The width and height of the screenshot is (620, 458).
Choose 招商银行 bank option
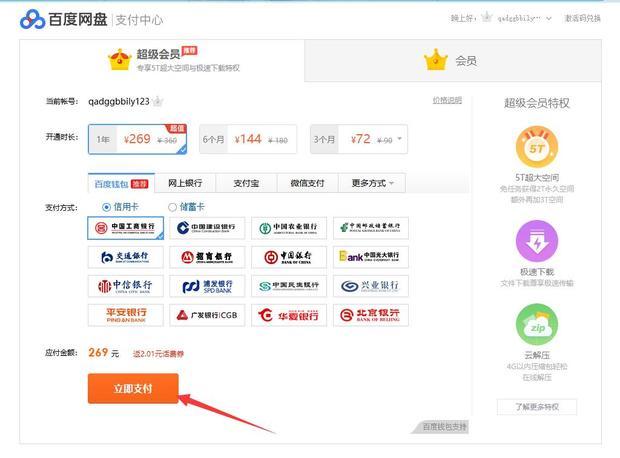pyautogui.click(x=207, y=257)
